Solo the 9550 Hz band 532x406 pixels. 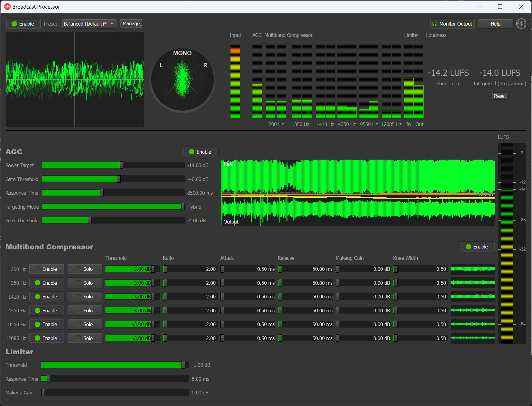click(x=85, y=324)
